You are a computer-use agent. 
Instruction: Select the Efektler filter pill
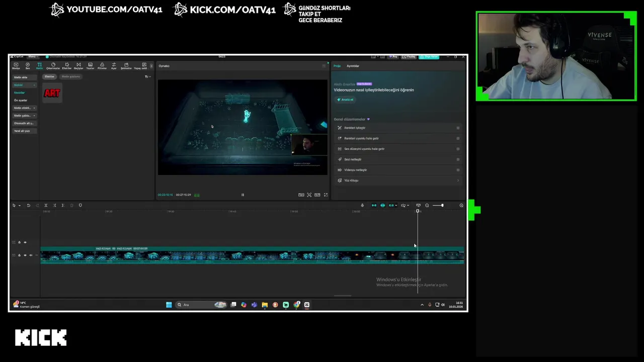click(49, 76)
